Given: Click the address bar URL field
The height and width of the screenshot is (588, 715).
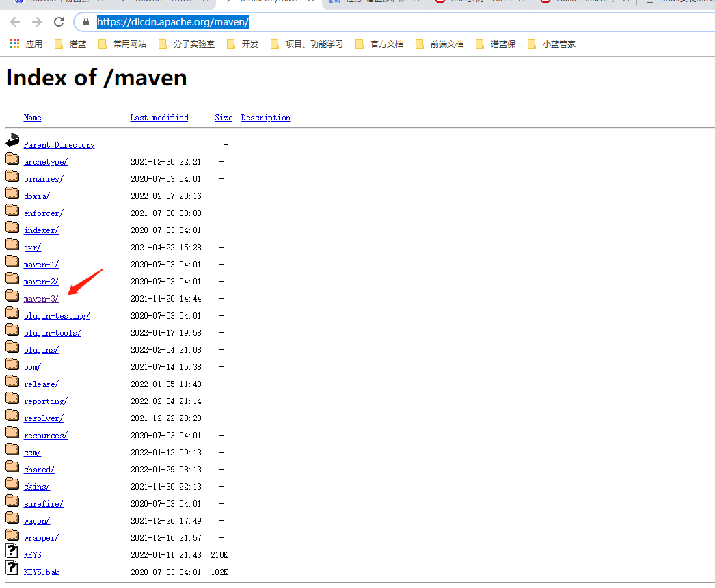Looking at the screenshot, I should [392, 22].
